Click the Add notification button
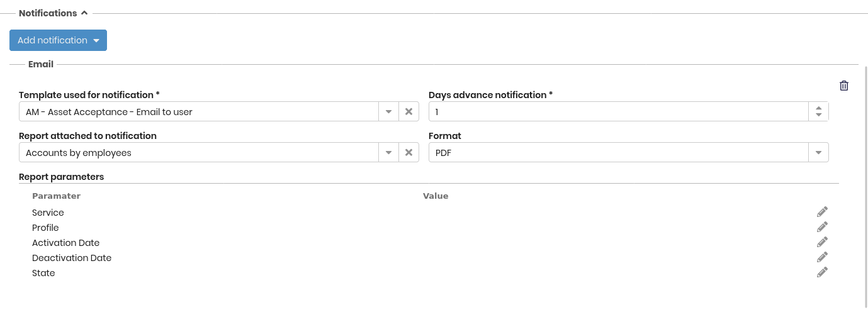The height and width of the screenshot is (312, 868). (58, 40)
